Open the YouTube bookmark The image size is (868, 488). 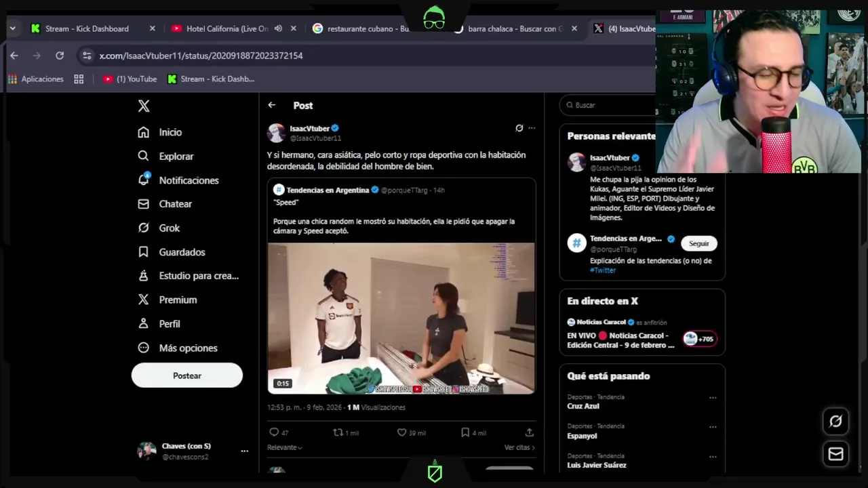(x=130, y=79)
